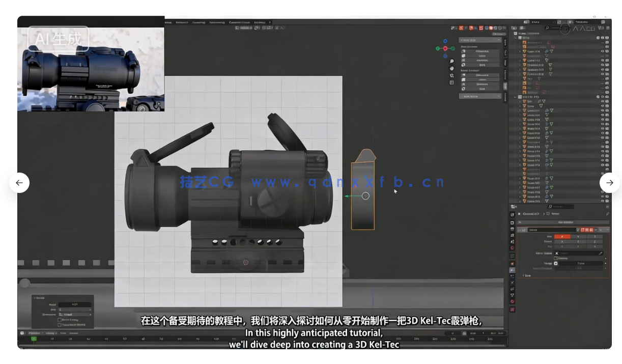This screenshot has height=364, width=622.
Task: Click the next-slide arrow button
Action: (x=609, y=183)
